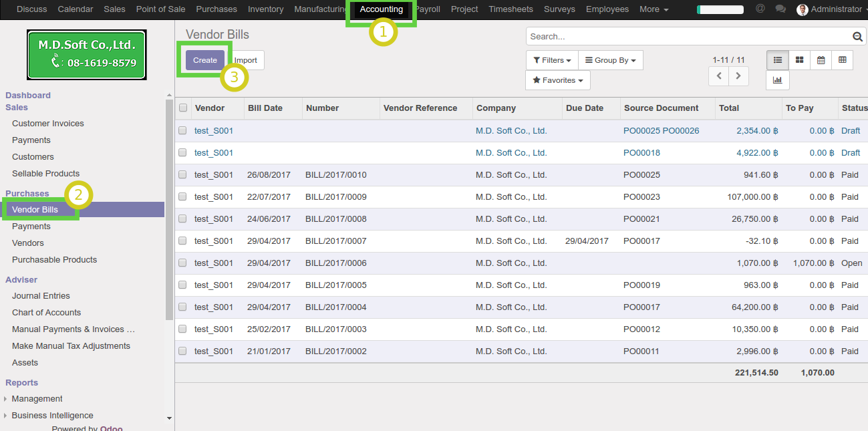
Task: Expand the Favorites dropdown
Action: coord(558,80)
